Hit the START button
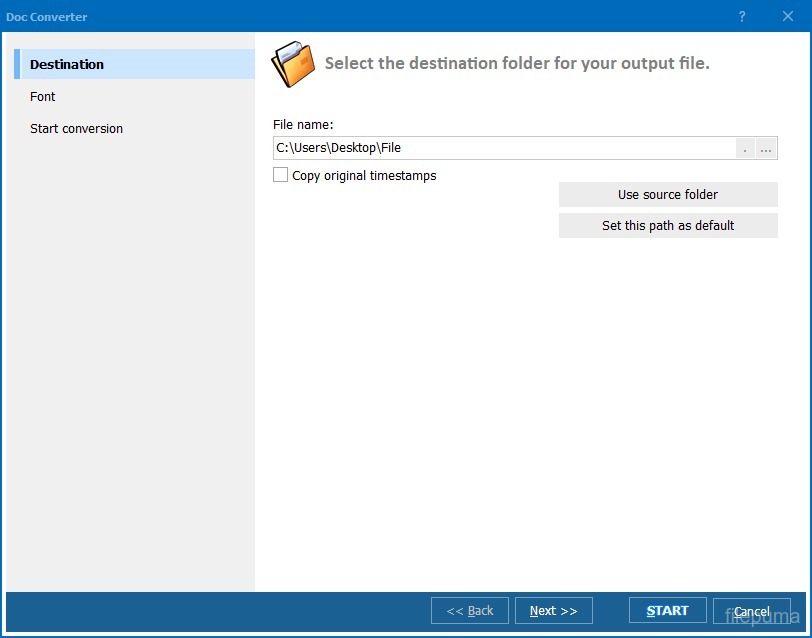 (x=667, y=611)
